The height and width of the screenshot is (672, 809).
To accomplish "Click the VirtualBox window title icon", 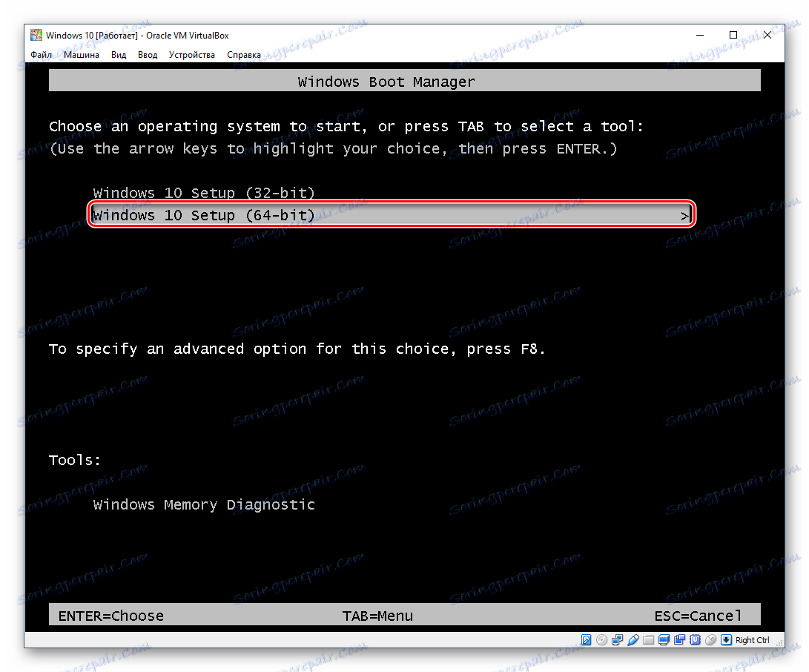I will click(36, 35).
